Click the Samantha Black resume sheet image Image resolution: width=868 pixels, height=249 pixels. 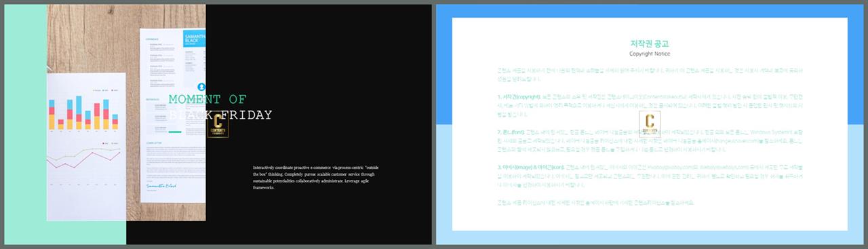tap(172, 115)
